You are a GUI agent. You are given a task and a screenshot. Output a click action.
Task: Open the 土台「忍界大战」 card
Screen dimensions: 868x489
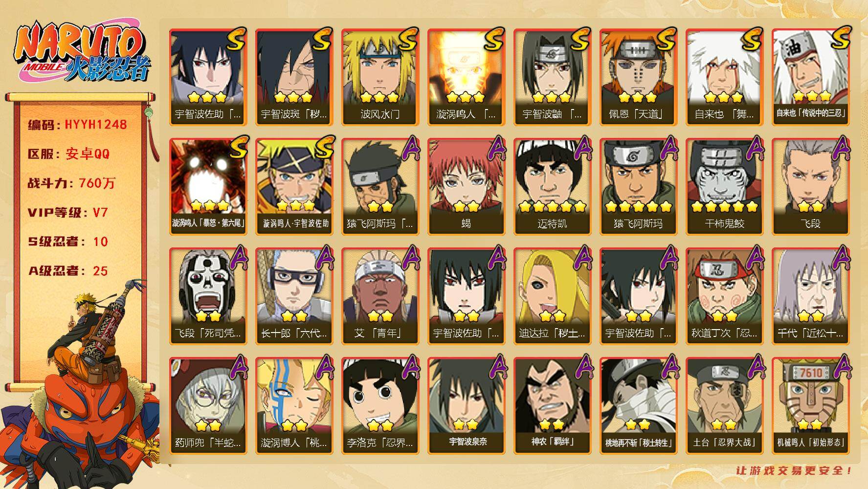pyautogui.click(x=724, y=405)
